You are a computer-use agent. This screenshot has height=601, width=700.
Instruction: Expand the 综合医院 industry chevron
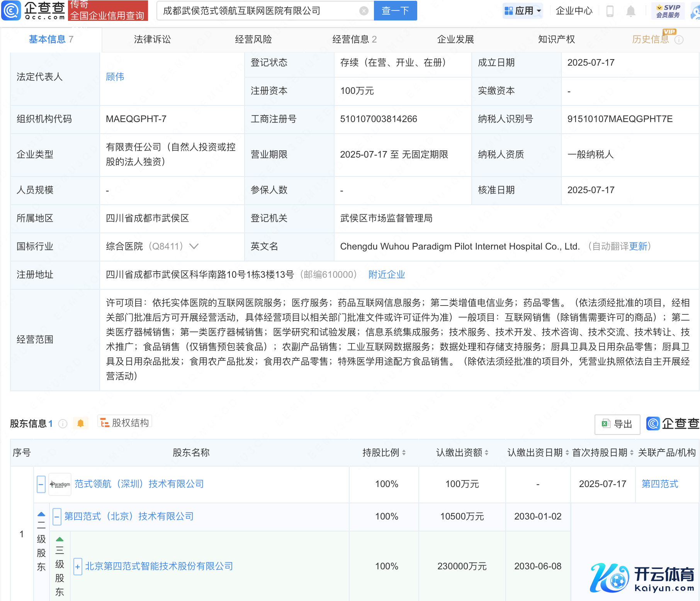(x=194, y=246)
